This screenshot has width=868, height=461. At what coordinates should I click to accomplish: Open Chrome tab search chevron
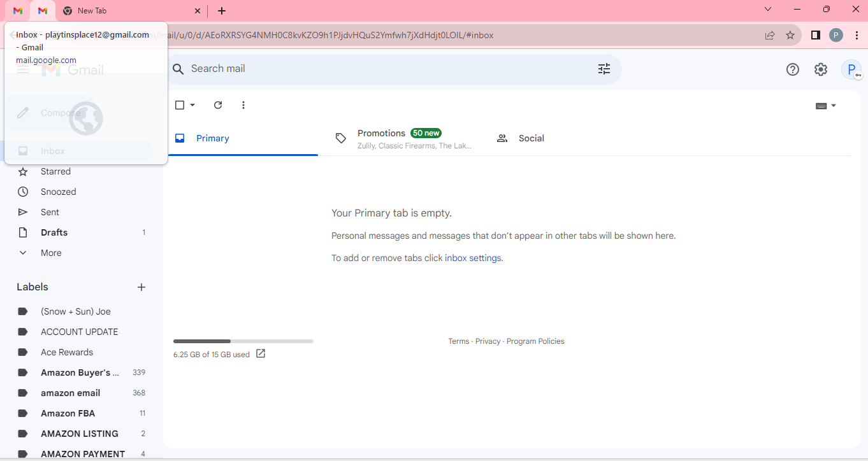pos(768,9)
